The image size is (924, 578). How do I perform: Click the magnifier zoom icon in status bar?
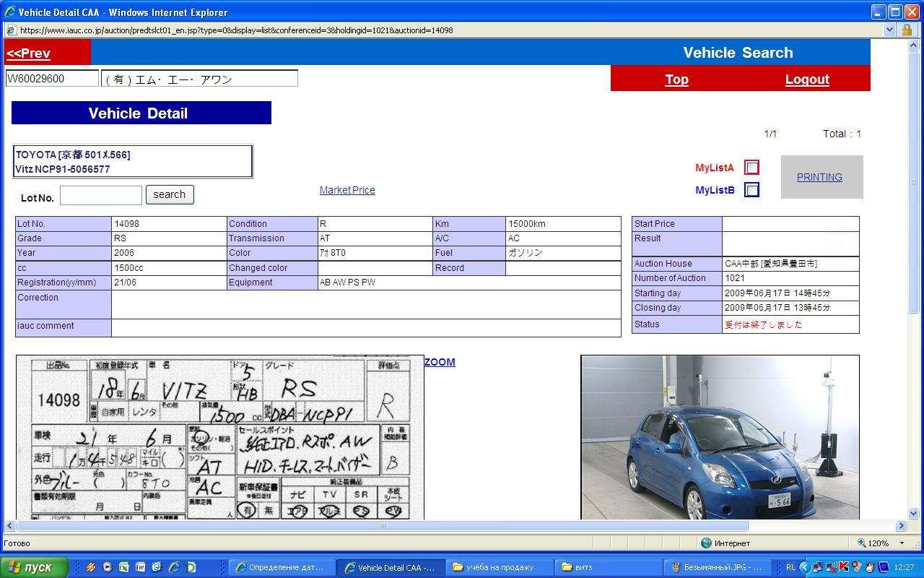tap(862, 543)
